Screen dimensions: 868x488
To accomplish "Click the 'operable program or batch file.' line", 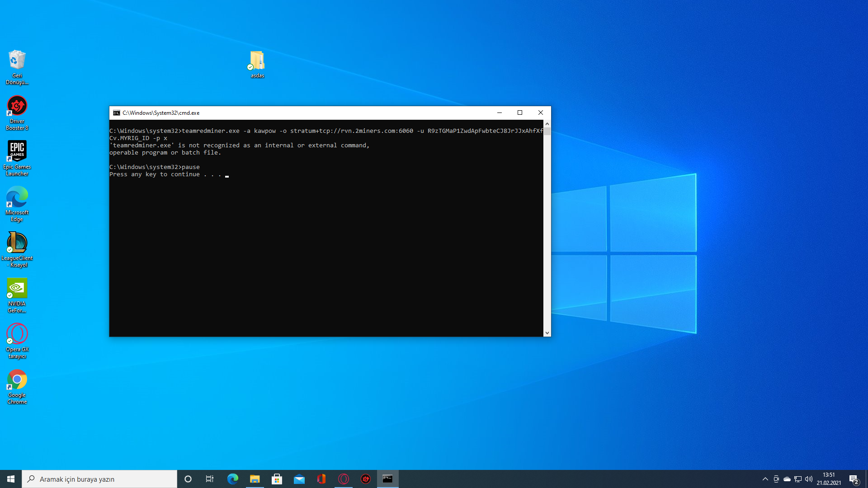I will [165, 153].
